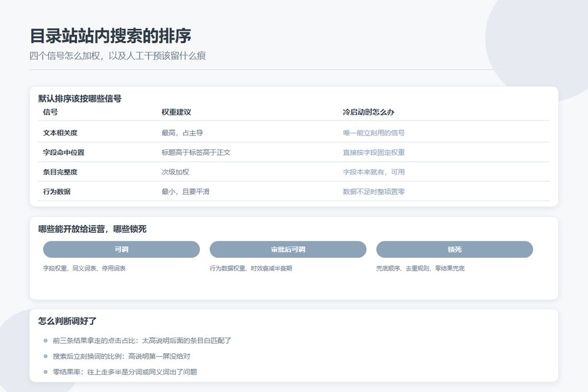Click heading 默认排序该按哪些信号
The height and width of the screenshot is (392, 588).
pos(80,99)
